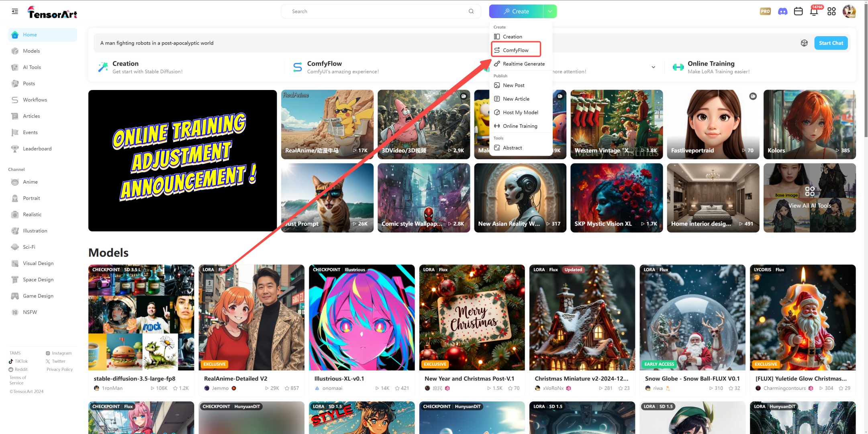868x434 pixels.
Task: Open Privacy Policy link
Action: tap(59, 369)
